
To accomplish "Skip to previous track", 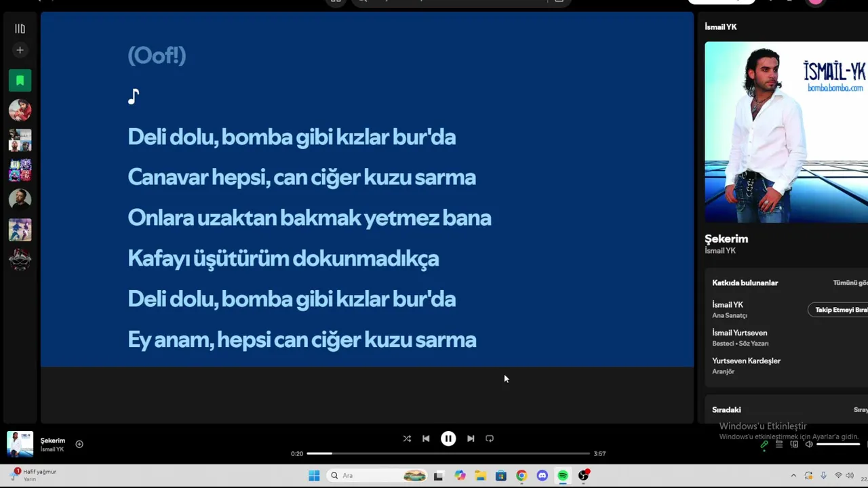I will pos(426,439).
